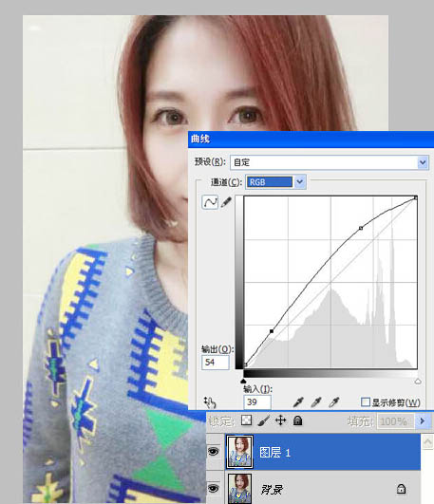Select the Background layer thumbnail
Image resolution: width=434 pixels, height=504 pixels.
(x=239, y=489)
